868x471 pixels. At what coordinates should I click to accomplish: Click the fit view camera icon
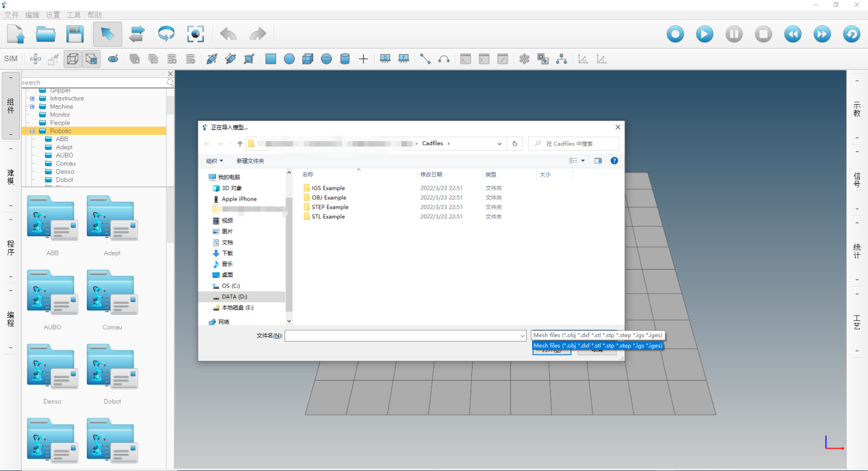click(196, 34)
